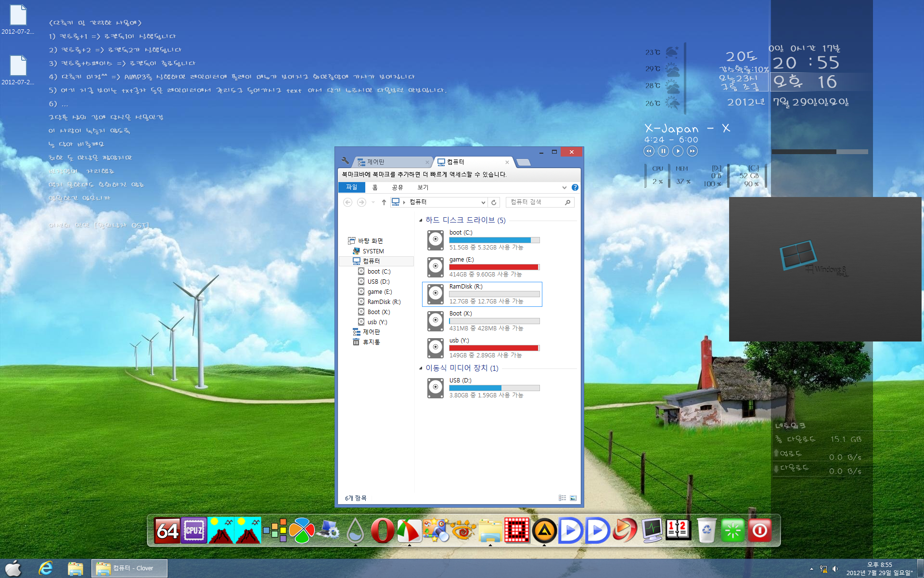924x578 pixels.
Task: Skip to next track in music widget
Action: click(x=692, y=151)
